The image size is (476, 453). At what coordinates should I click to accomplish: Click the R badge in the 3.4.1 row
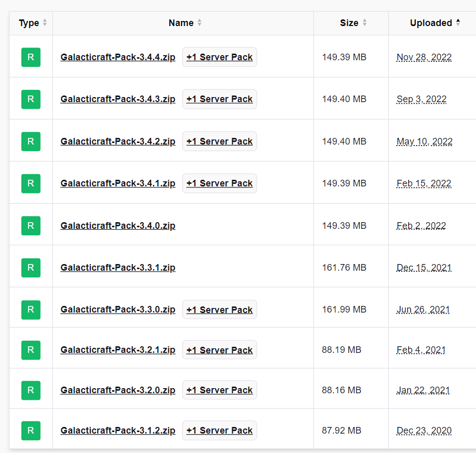click(31, 183)
